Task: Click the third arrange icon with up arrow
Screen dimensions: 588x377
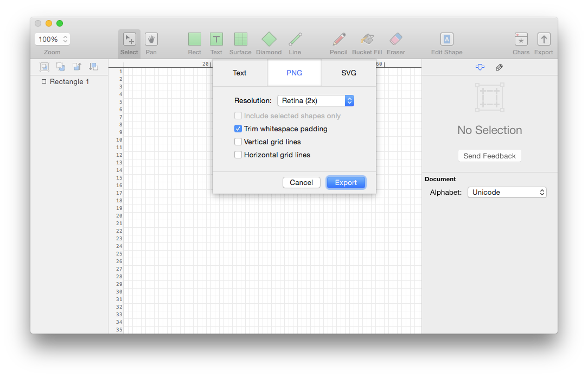Action: coord(77,67)
